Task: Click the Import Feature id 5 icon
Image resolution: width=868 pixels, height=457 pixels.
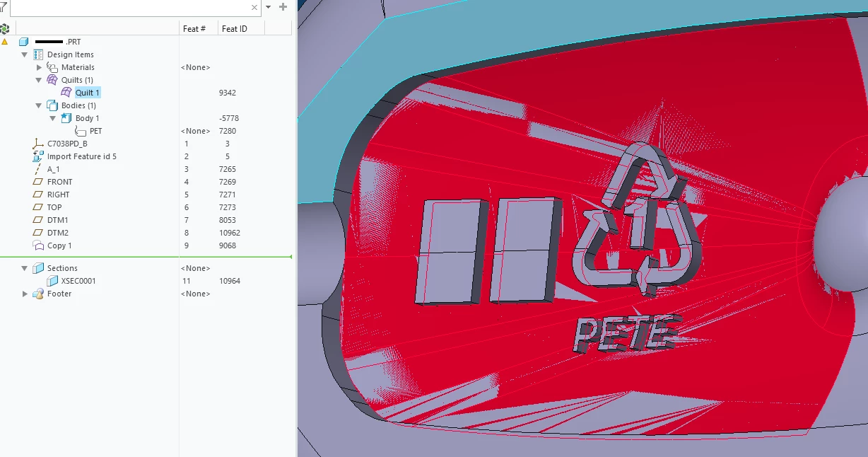Action: point(38,156)
